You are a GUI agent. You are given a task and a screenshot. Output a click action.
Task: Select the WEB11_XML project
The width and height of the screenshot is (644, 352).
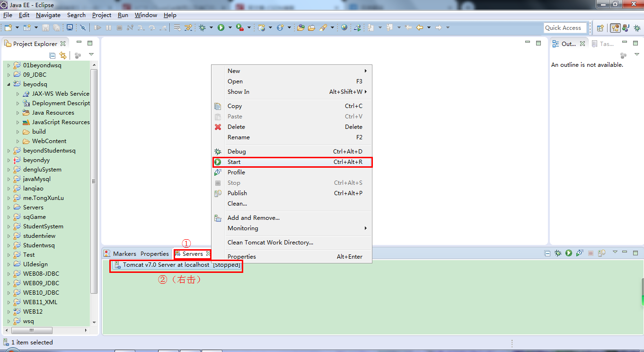pyautogui.click(x=40, y=302)
